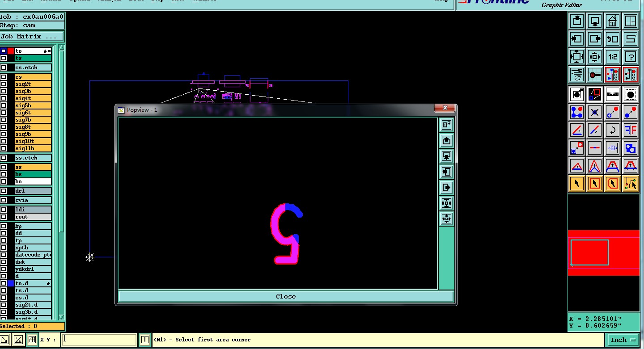Toggle checkbox for layer ts
The image size is (644, 349).
pos(4,58)
